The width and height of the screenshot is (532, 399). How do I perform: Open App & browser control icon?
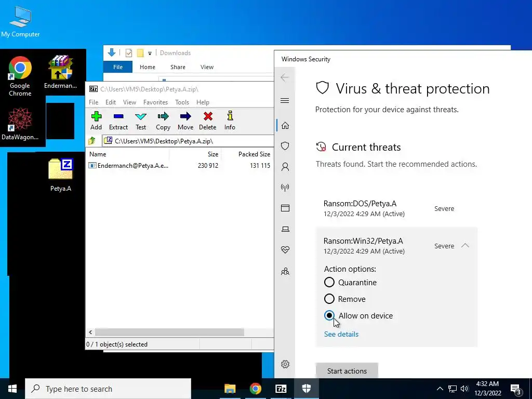[x=285, y=208]
